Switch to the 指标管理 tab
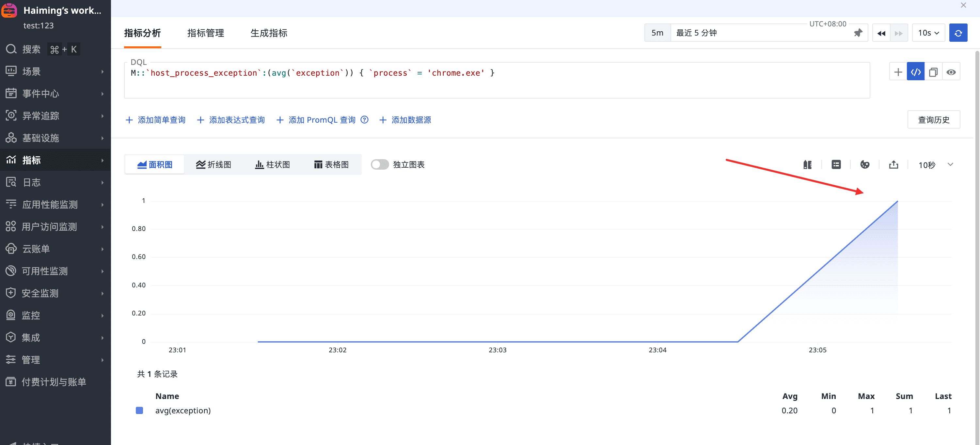Viewport: 980px width, 445px height. click(x=205, y=33)
